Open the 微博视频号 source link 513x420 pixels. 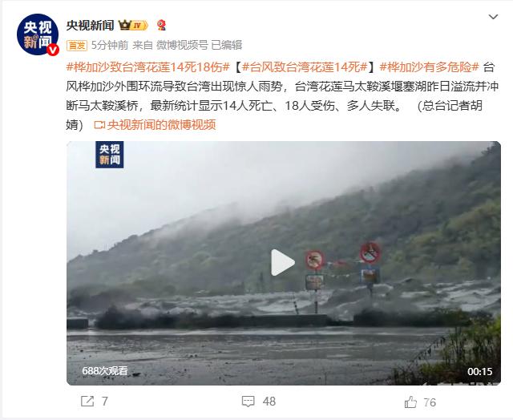182,45
